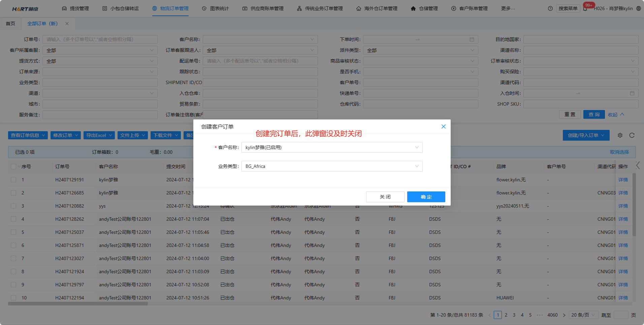Click the refresh table icon
644x325 pixels.
click(x=632, y=135)
